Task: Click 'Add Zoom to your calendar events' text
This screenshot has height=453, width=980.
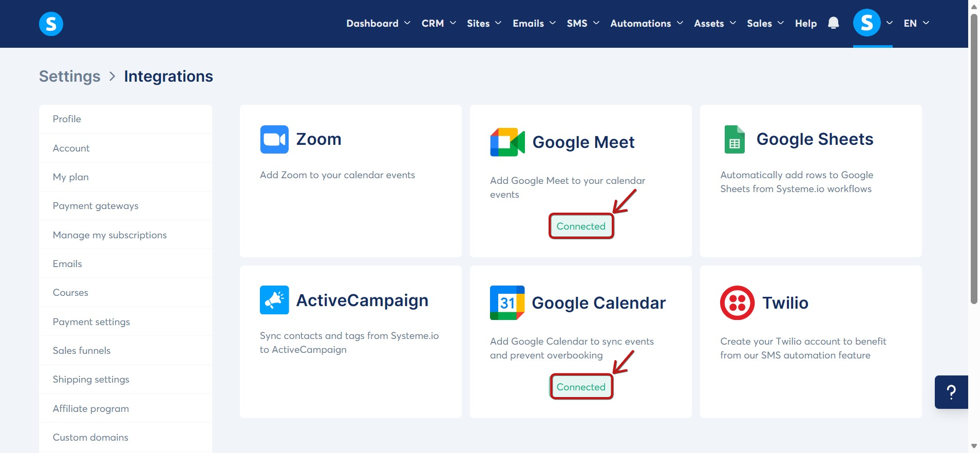Action: tap(337, 175)
